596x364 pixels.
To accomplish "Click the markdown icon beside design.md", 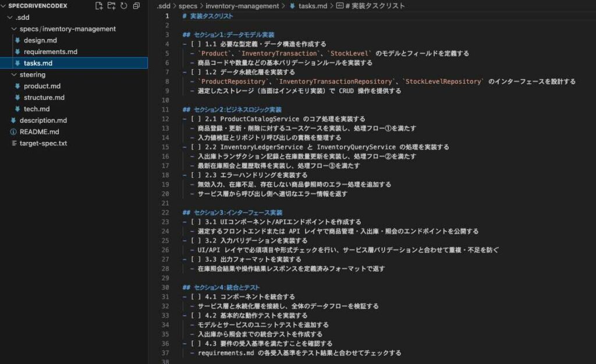I will tap(17, 40).
